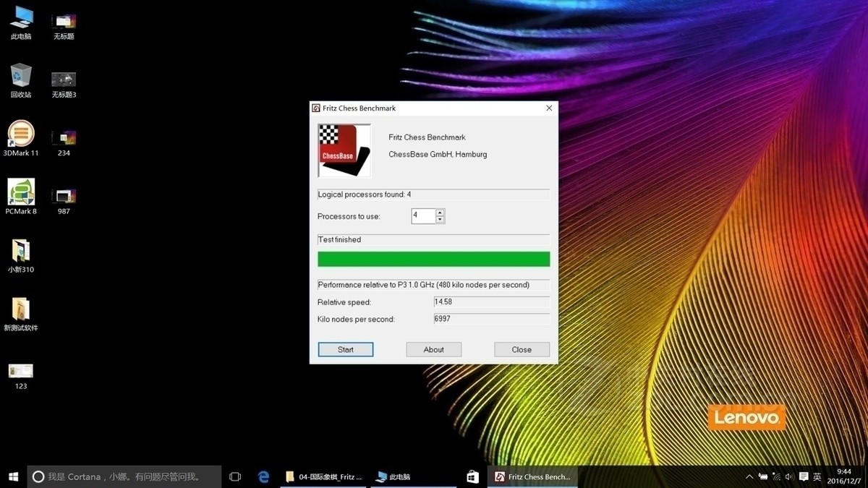This screenshot has height=488, width=868.
Task: Click the ChessBase logo in the dialog
Action: click(344, 150)
